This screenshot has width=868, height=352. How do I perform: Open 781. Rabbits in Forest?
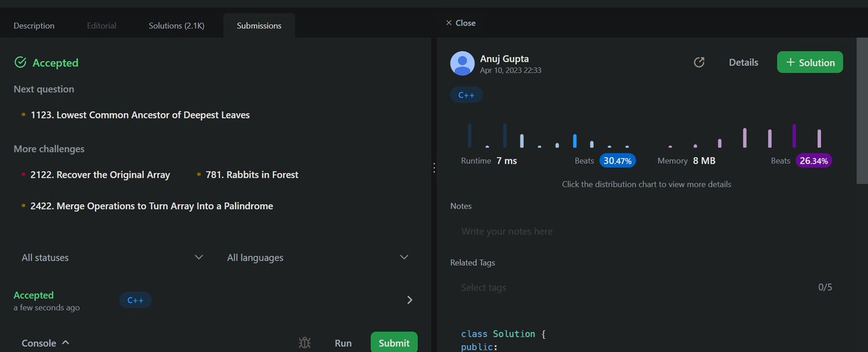tap(252, 175)
